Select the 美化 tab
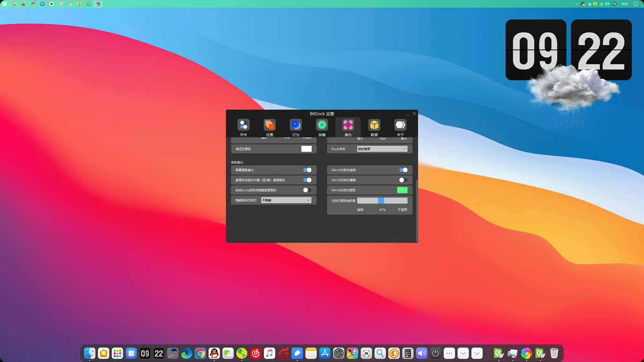The image size is (644, 362). pos(348,127)
